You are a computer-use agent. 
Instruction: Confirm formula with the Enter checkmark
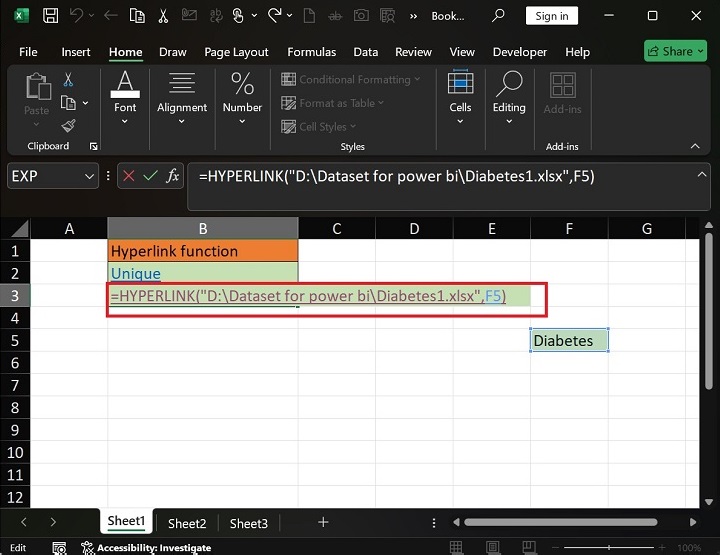pyautogui.click(x=151, y=176)
